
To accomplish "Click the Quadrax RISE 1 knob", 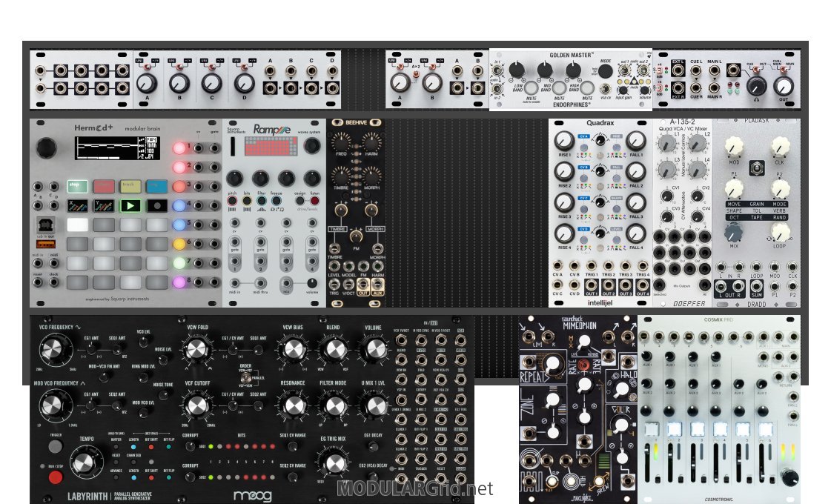I will (x=564, y=140).
